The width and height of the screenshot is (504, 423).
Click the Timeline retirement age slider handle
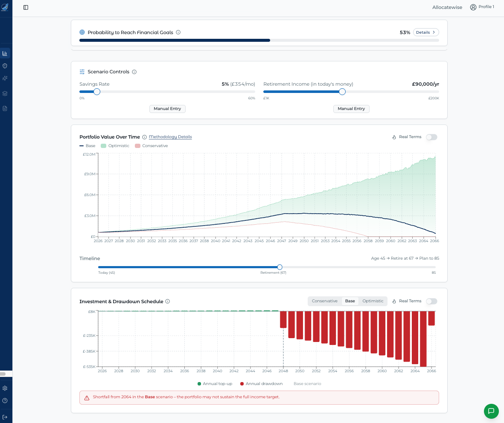click(x=280, y=267)
